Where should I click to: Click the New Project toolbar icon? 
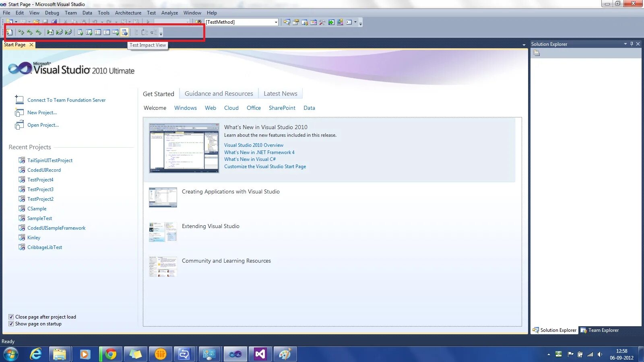[x=9, y=22]
